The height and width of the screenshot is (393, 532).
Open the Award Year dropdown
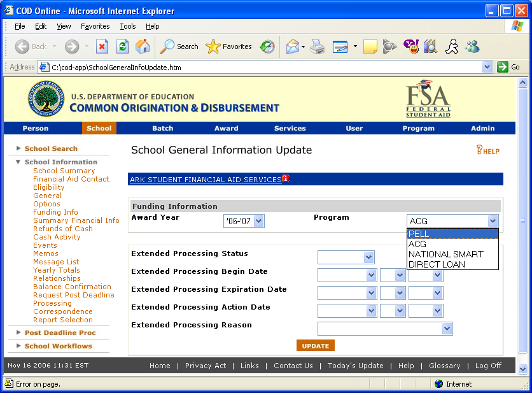point(244,221)
